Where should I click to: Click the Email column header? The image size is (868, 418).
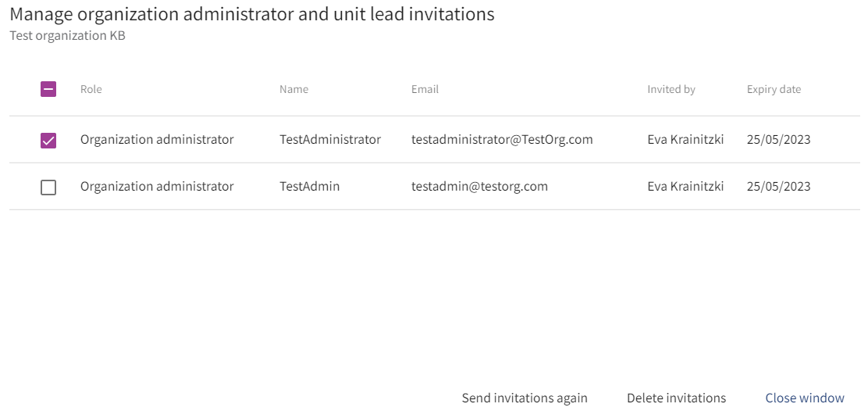(x=425, y=89)
